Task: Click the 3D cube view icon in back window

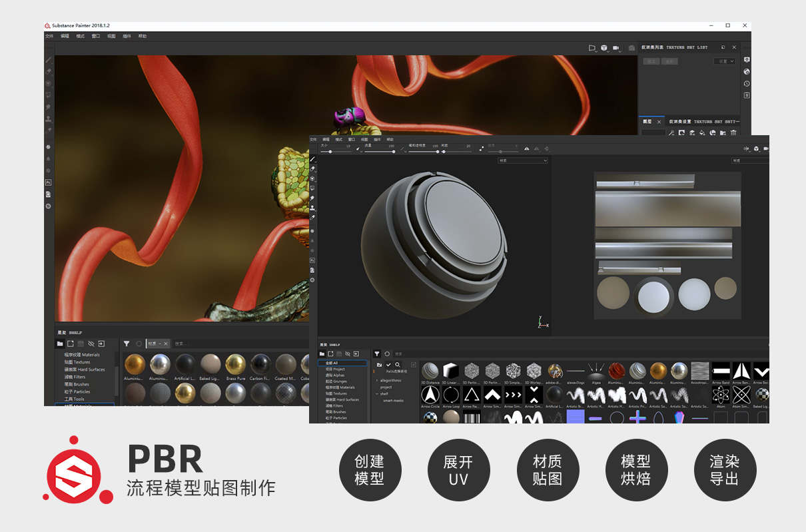Action: (604, 48)
